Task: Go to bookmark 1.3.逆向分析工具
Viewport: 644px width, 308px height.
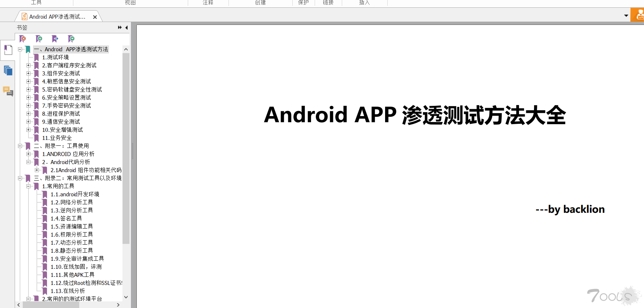Action: tap(72, 210)
